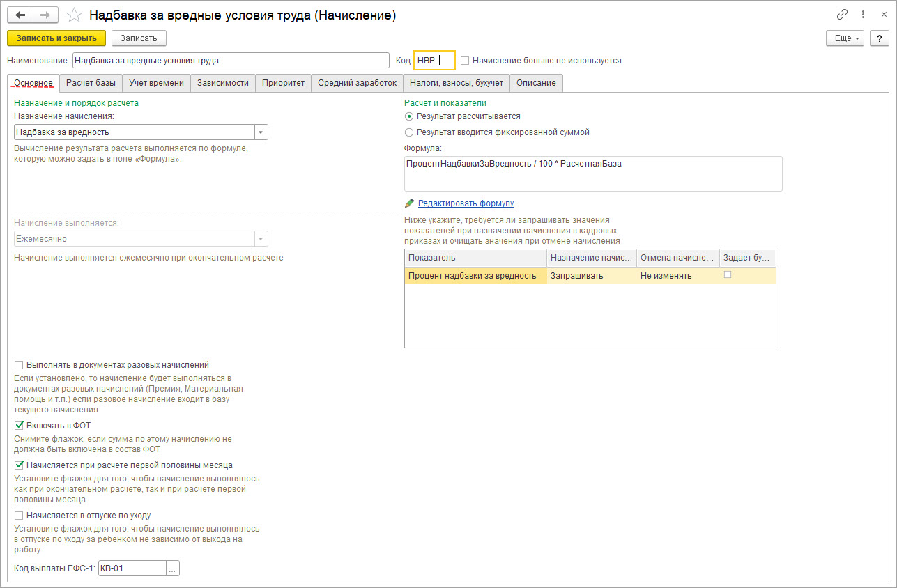Viewport: 897px width, 588px height.
Task: Go back with the left arrow button
Action: point(20,15)
